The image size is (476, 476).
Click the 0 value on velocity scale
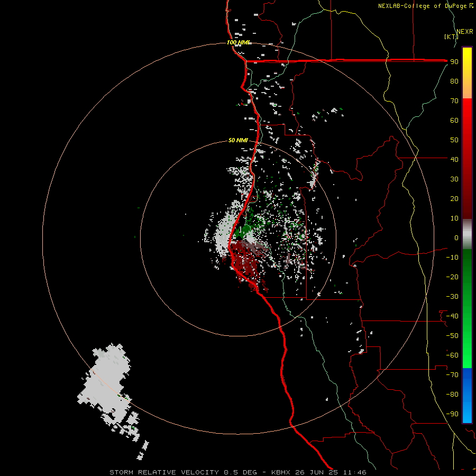456,237
